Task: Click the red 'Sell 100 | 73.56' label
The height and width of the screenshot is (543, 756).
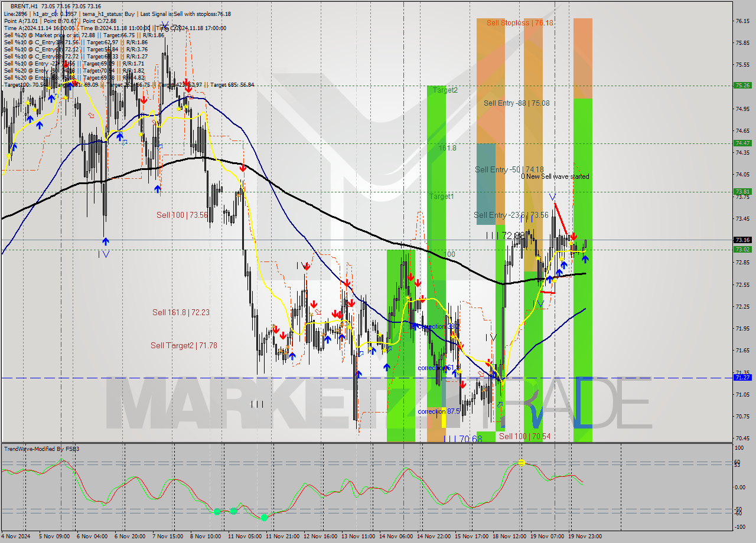Action: (x=182, y=215)
